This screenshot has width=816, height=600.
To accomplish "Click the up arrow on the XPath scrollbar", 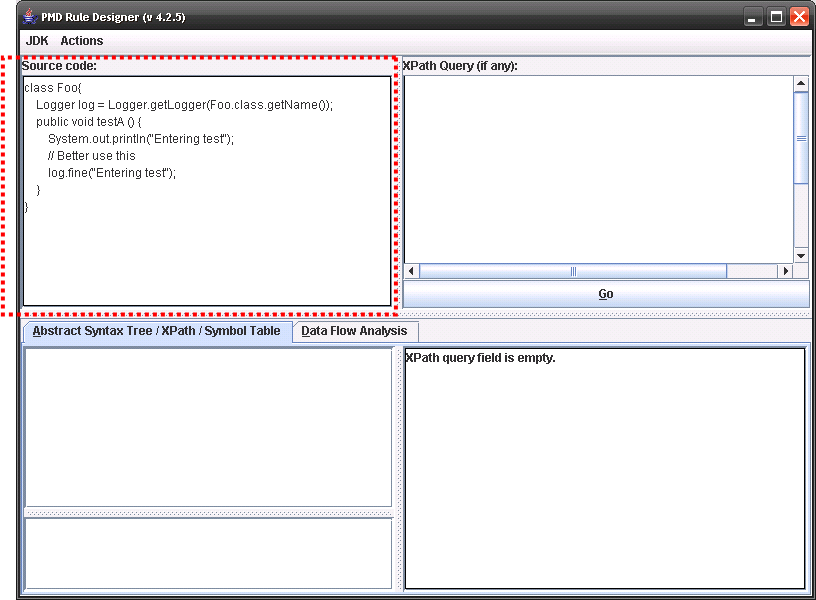I will coord(801,82).
